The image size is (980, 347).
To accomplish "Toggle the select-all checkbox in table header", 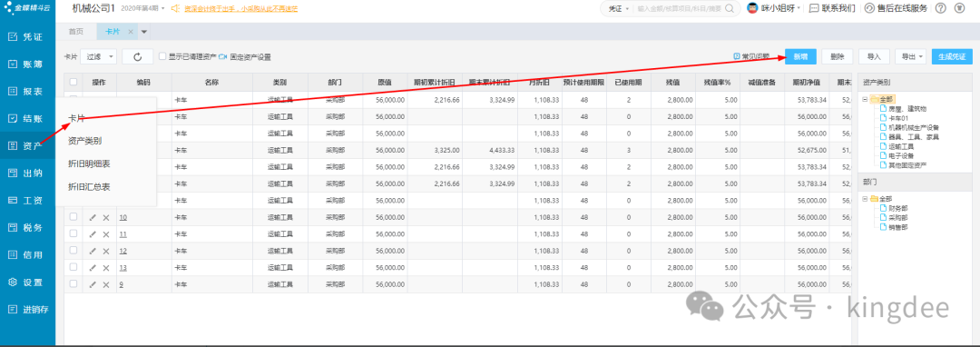I will [73, 82].
